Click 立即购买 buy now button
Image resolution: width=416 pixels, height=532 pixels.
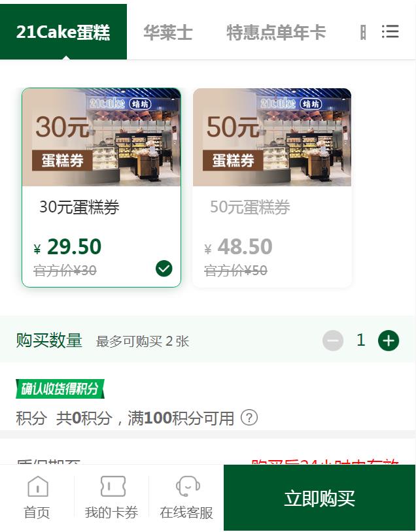point(320,498)
